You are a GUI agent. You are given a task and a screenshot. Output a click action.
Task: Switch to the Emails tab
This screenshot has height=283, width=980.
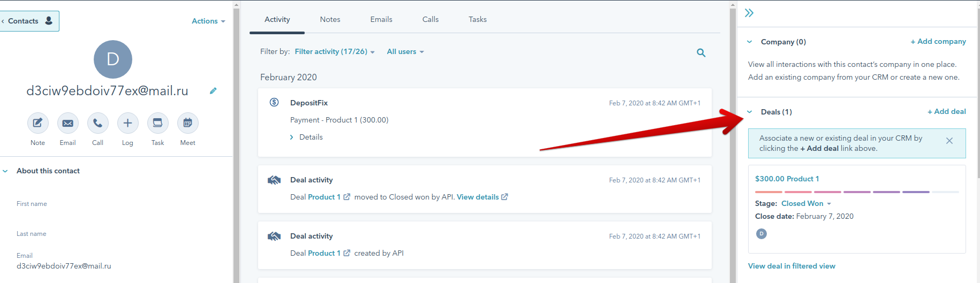pos(381,19)
